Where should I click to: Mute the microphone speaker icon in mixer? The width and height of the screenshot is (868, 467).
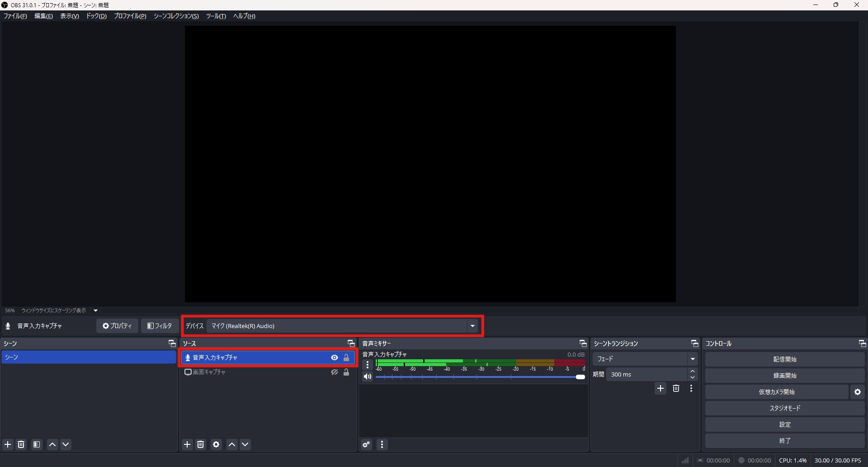[x=367, y=376]
